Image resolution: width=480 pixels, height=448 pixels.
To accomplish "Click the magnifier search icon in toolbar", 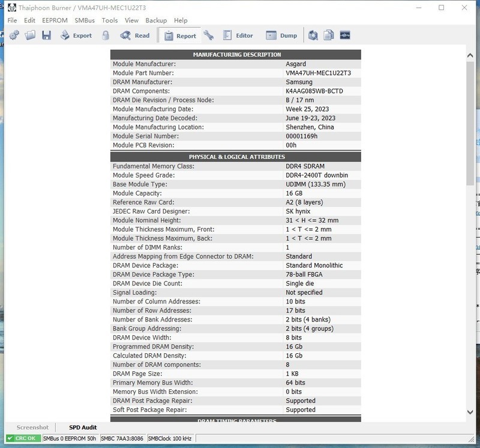I will 313,35.
